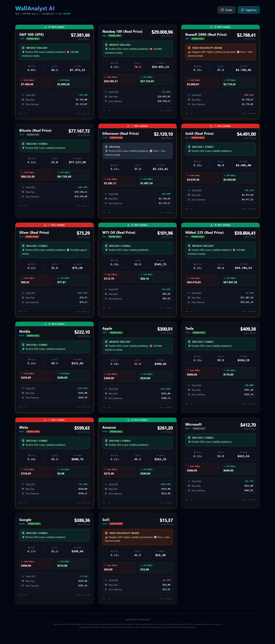This screenshot has height=644, width=275.
Task: Select SoFi spot price $15,37
Action: click(x=166, y=521)
